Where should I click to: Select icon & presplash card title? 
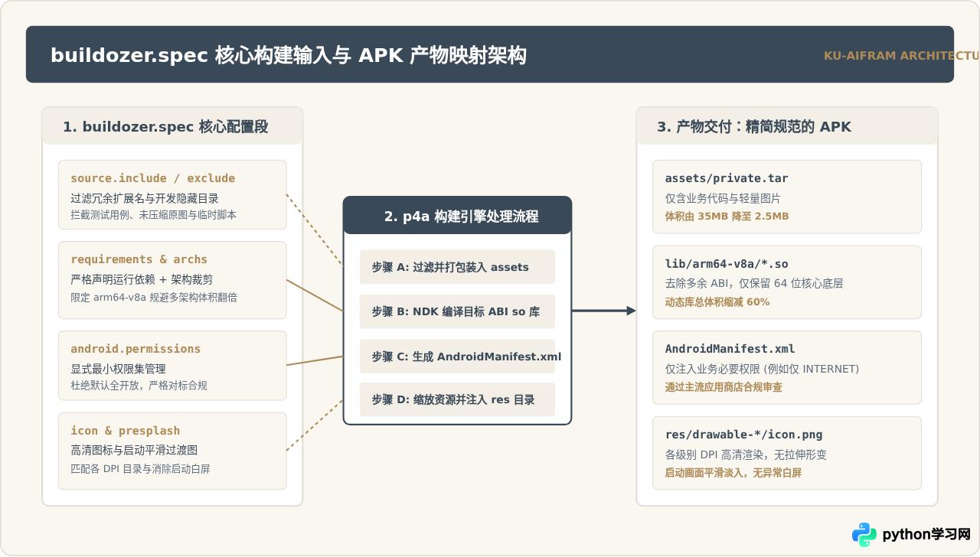[126, 431]
